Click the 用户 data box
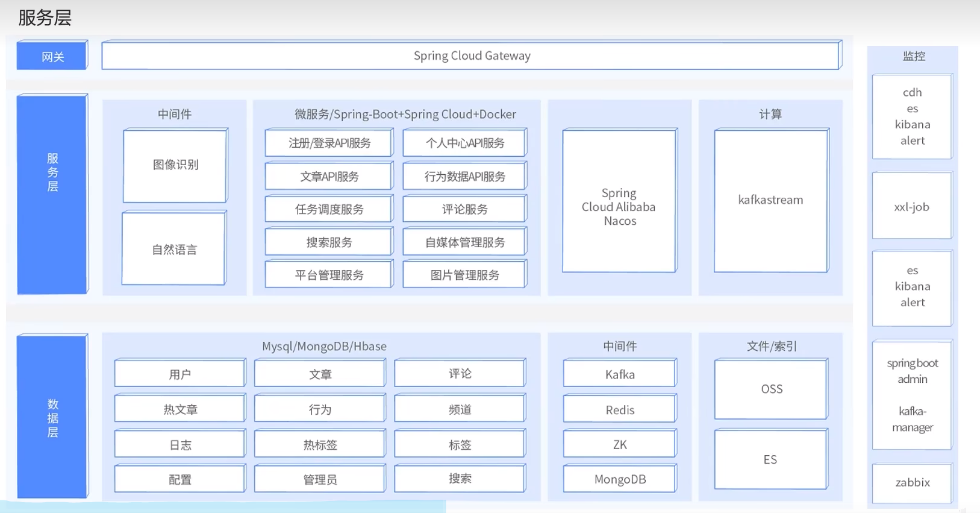980x513 pixels. (180, 374)
